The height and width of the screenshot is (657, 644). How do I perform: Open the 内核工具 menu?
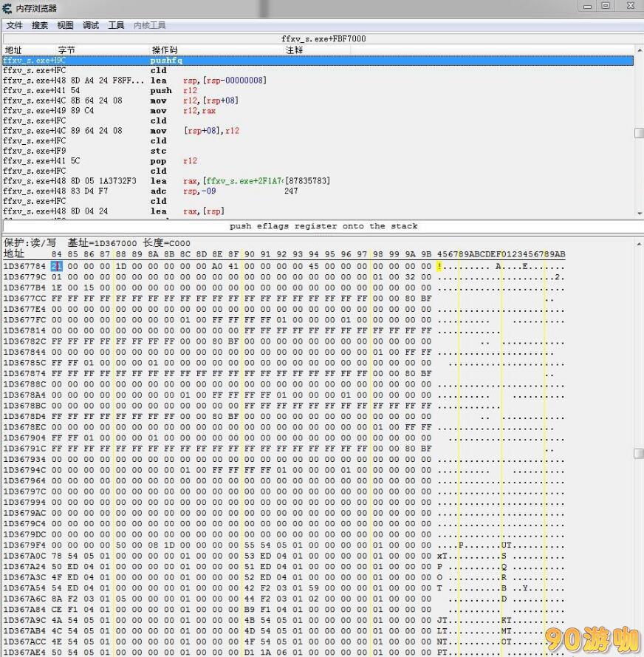pos(149,26)
